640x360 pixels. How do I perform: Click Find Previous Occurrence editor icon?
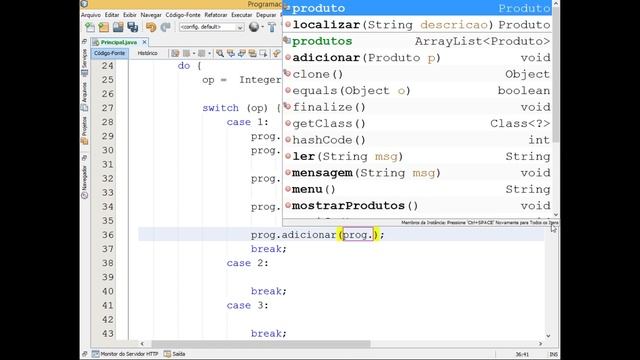coord(231,53)
